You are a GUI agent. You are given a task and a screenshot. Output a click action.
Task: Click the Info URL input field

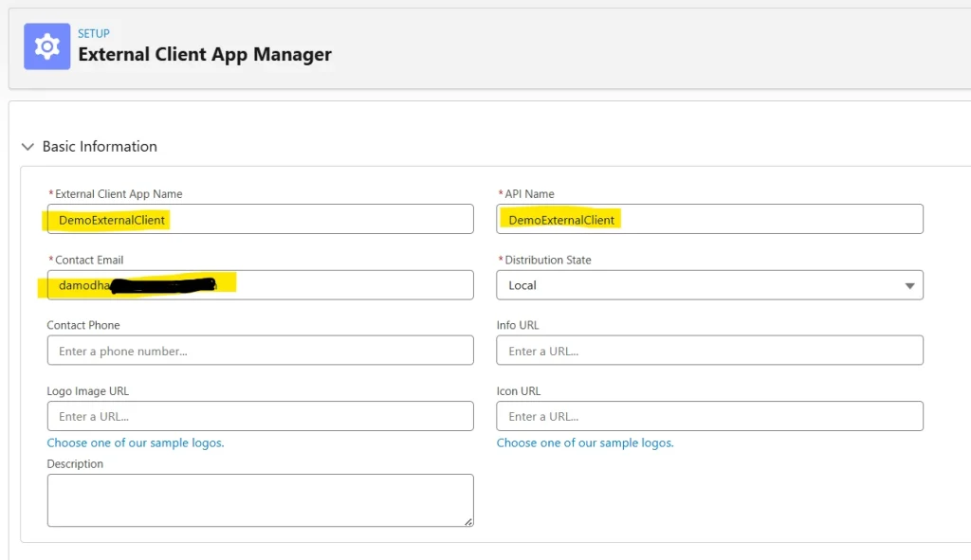click(x=709, y=351)
